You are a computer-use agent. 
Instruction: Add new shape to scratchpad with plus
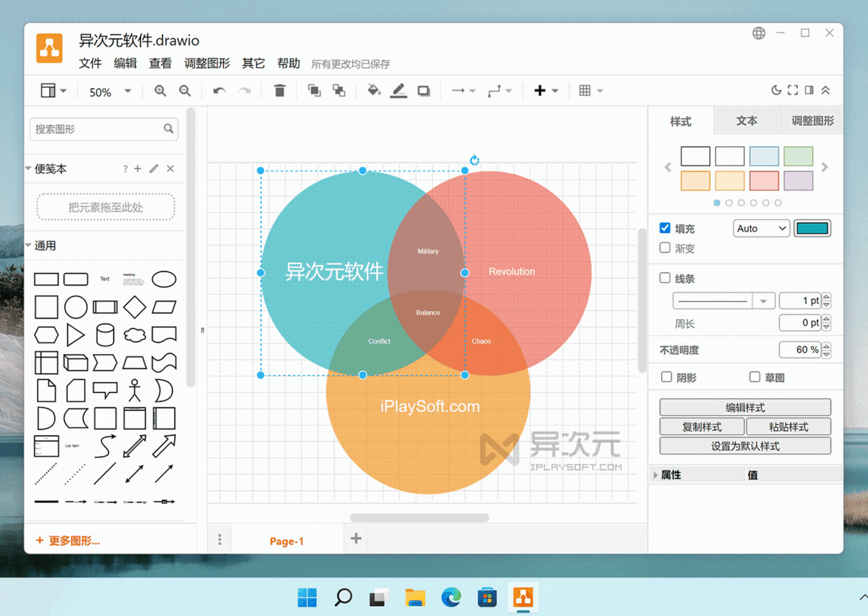click(138, 169)
